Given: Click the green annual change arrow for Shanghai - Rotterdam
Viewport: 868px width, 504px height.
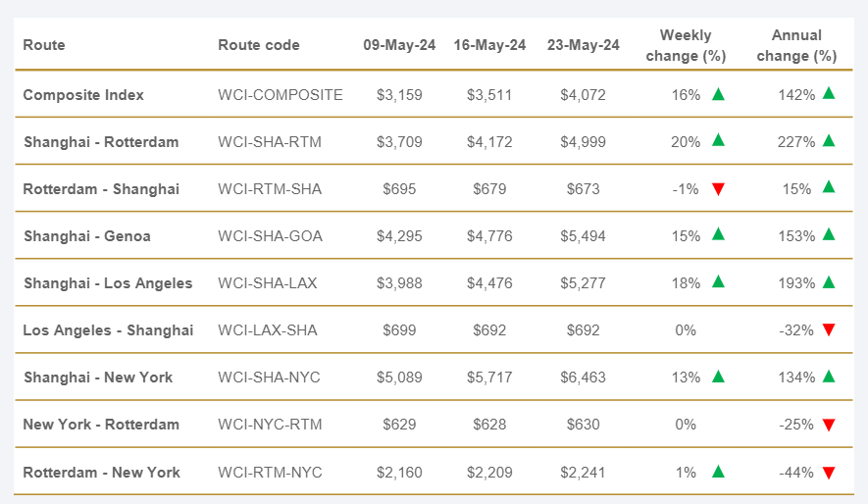Looking at the screenshot, I should coord(829,141).
